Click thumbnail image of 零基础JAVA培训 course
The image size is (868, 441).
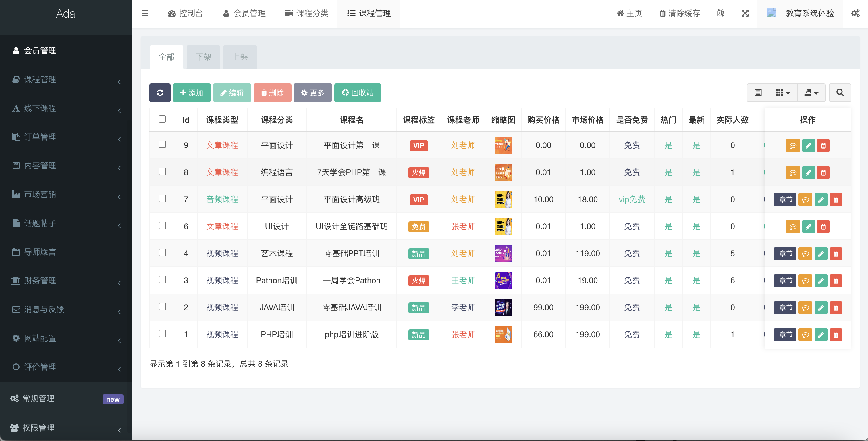503,307
